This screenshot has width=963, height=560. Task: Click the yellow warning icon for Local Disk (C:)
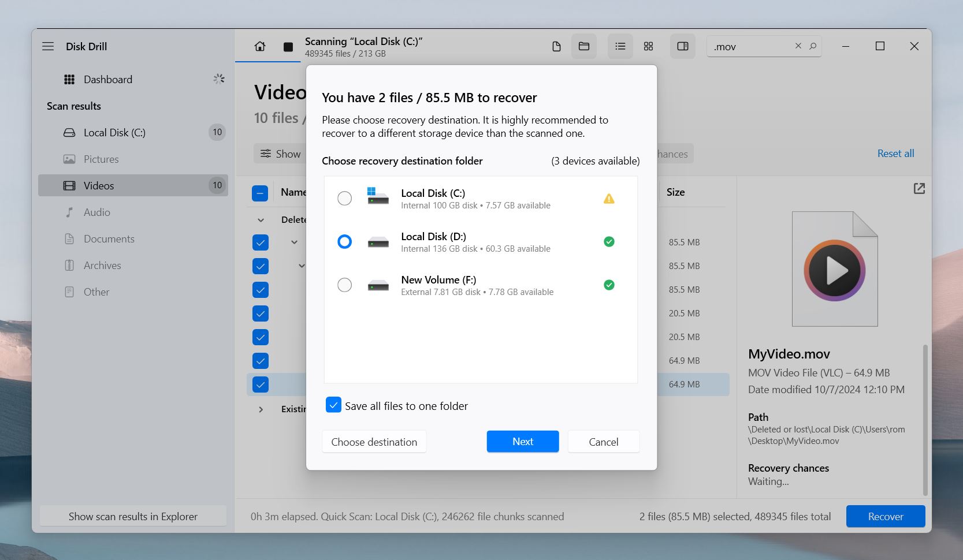point(609,199)
